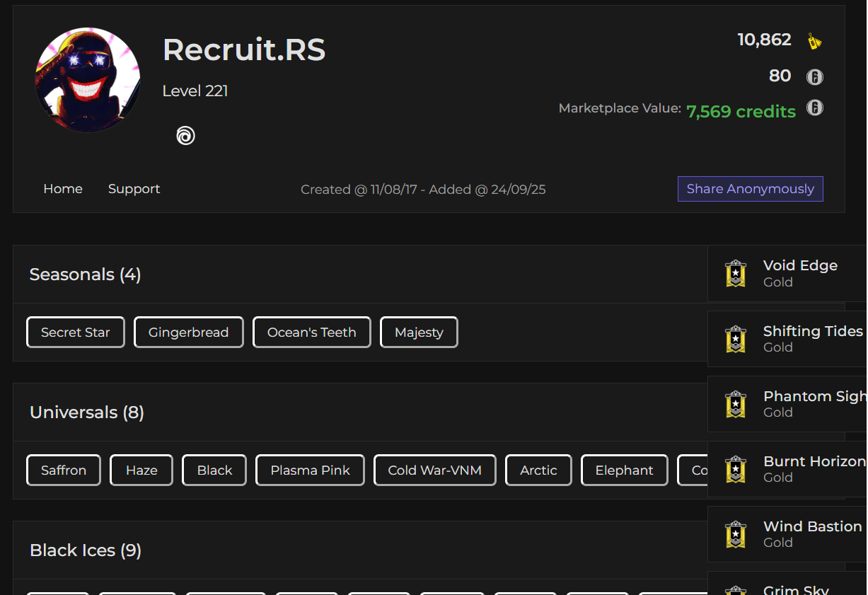Click the Wind Bastion Gold rank badge icon
The height and width of the screenshot is (595, 868).
click(736, 534)
